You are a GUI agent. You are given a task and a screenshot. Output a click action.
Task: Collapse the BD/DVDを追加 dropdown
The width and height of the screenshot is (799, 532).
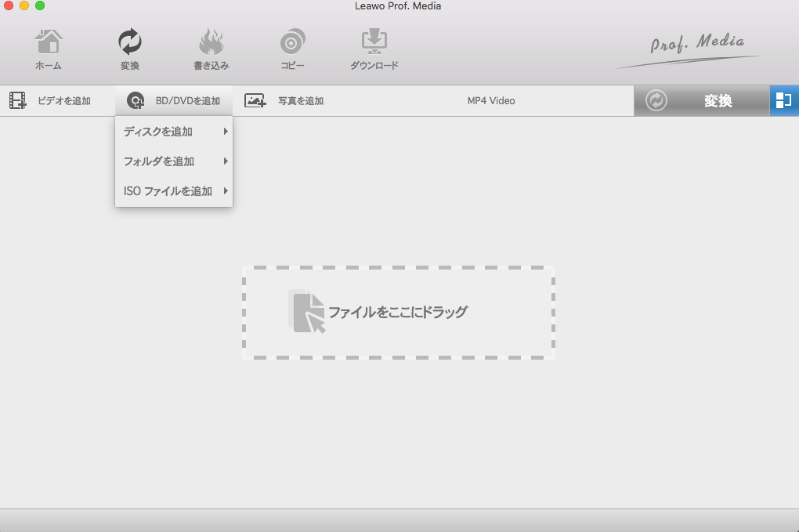coord(174,101)
